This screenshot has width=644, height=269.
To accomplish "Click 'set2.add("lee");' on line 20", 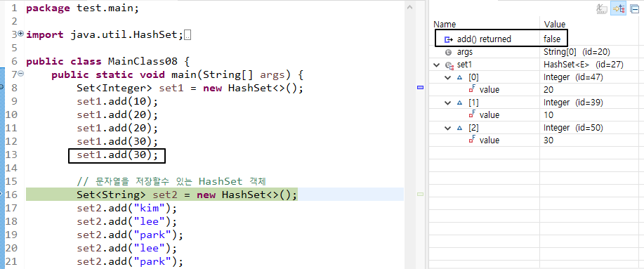I will pos(126,249).
